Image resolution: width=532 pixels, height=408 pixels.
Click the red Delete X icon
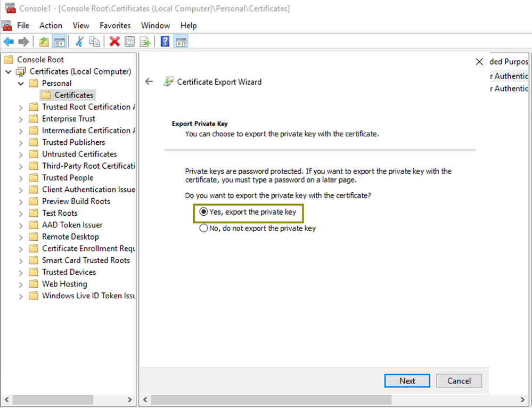pyautogui.click(x=114, y=42)
